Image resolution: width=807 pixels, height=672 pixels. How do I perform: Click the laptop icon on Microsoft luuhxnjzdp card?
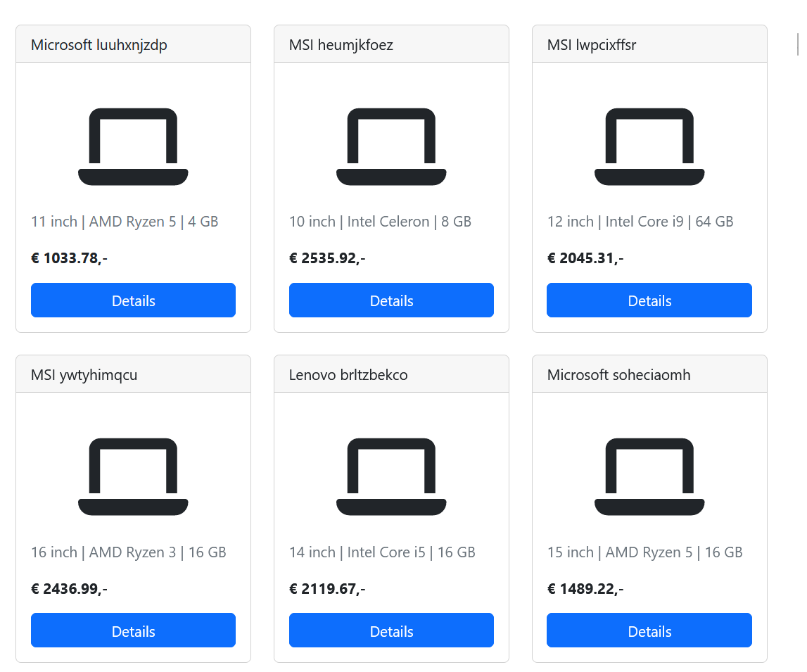[x=133, y=146]
